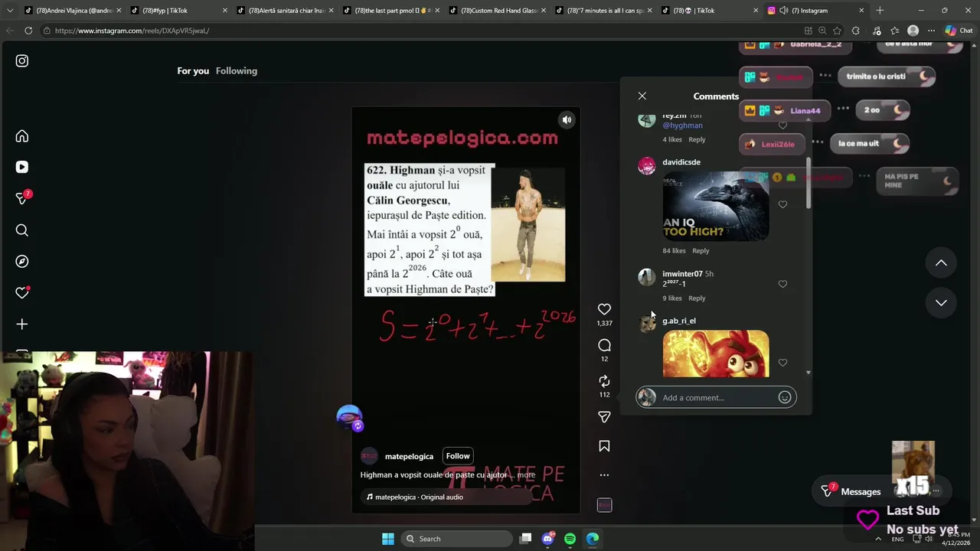Open Spotify from the taskbar
This screenshot has width=980, height=551.
[x=570, y=539]
